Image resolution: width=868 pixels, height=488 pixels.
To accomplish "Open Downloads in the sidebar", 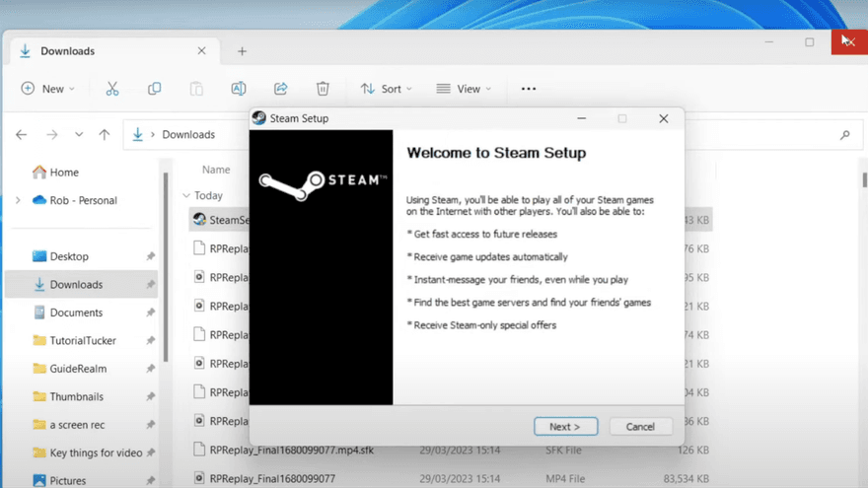I will point(81,284).
